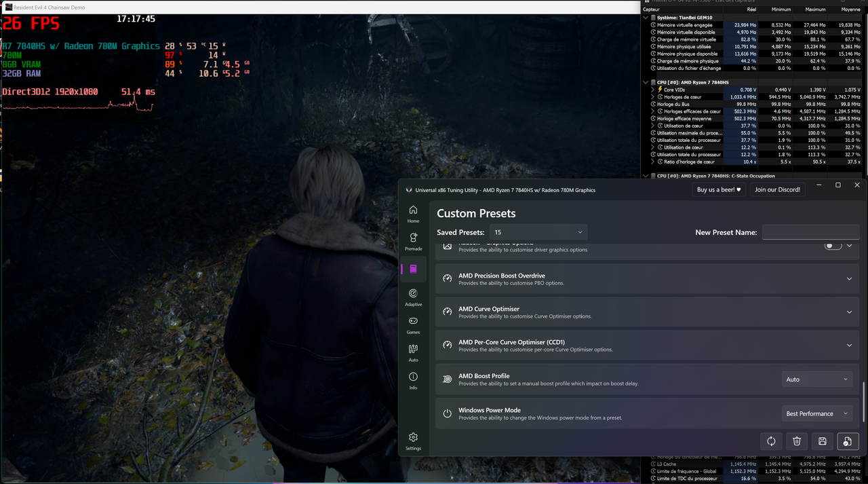
Task: Open Settings in the tuning utility
Action: [413, 441]
